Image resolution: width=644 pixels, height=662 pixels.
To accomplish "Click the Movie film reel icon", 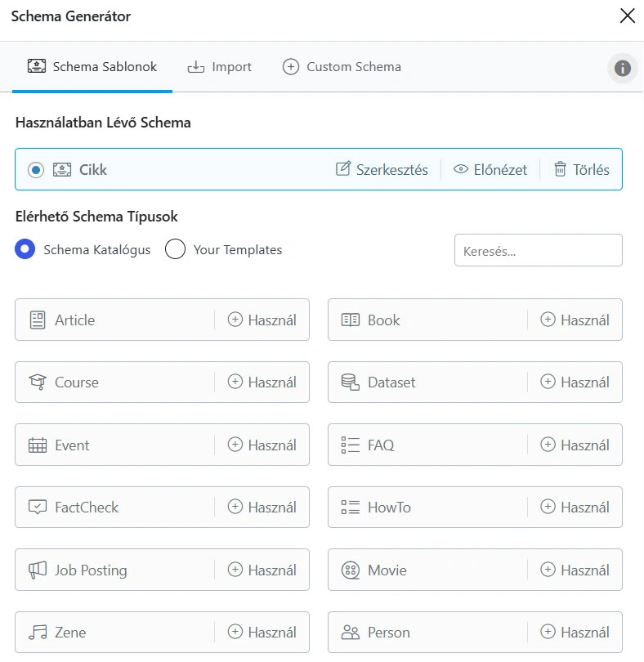I will click(351, 570).
